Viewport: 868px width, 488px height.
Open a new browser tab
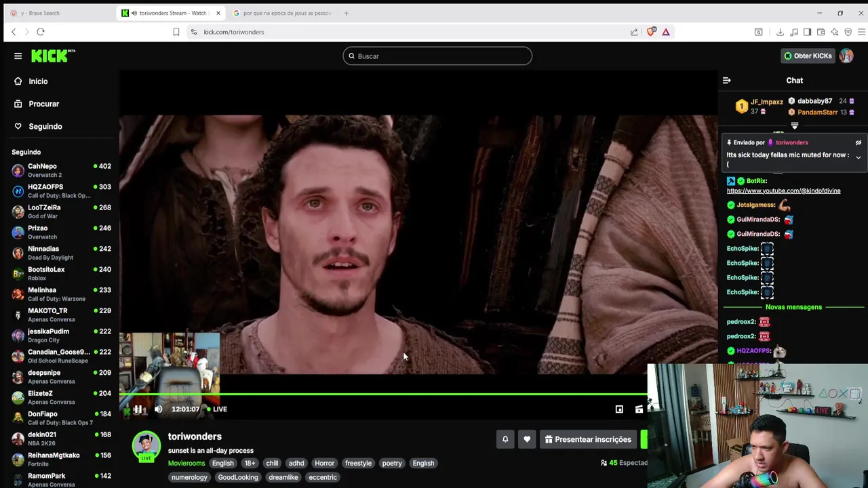click(346, 13)
